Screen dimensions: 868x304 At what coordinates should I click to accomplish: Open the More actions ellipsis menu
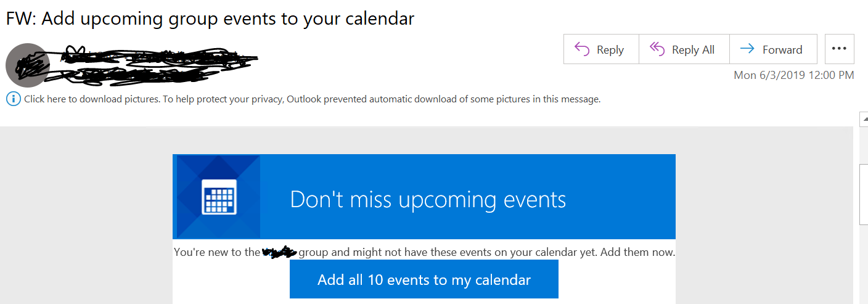tap(839, 49)
